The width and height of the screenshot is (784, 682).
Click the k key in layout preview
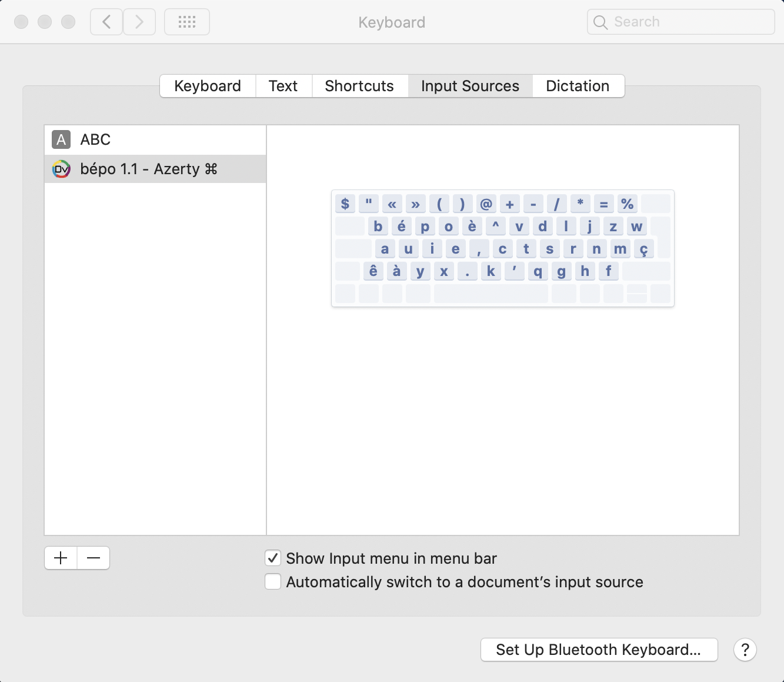[491, 271]
